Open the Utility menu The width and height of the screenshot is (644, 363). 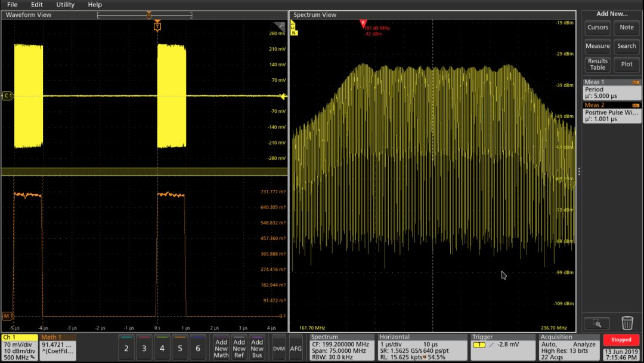pos(66,5)
